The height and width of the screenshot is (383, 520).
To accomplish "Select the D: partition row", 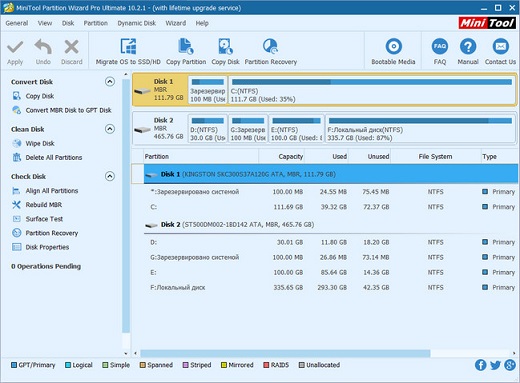I will pos(331,242).
